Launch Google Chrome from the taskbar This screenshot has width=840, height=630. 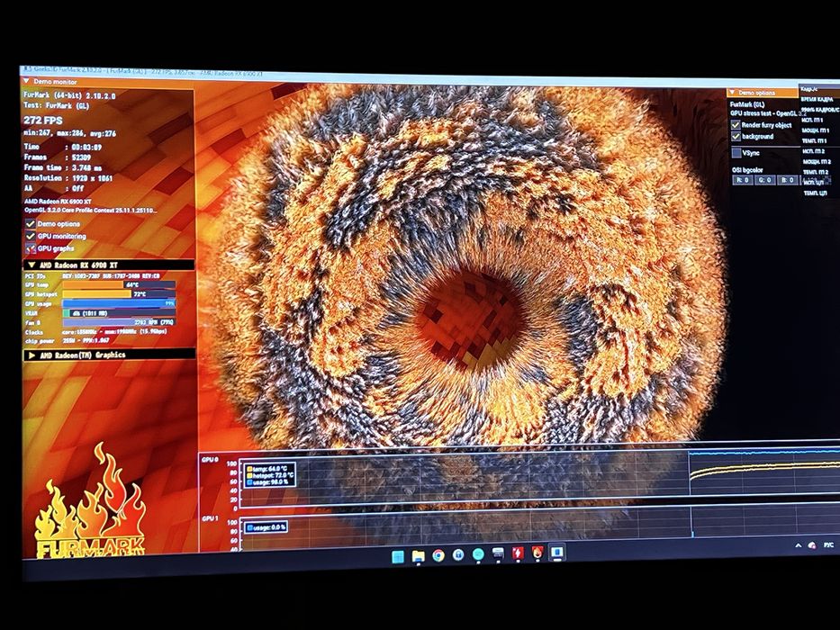(x=438, y=555)
